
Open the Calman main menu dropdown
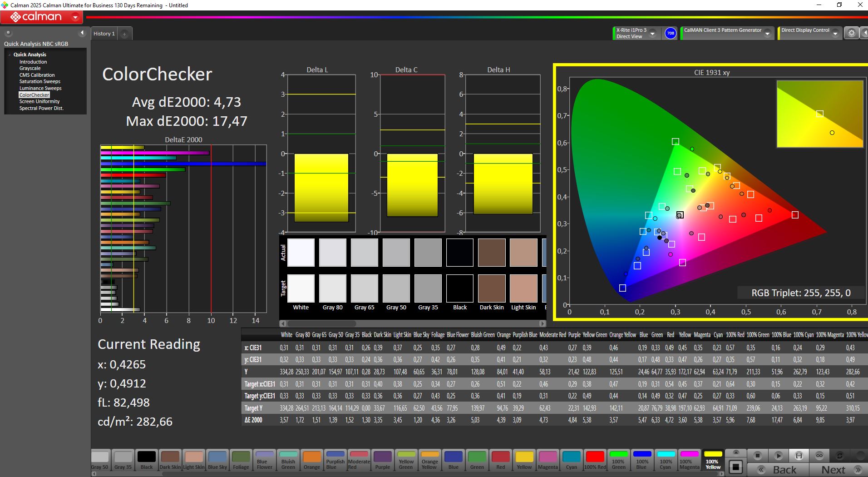(x=75, y=17)
